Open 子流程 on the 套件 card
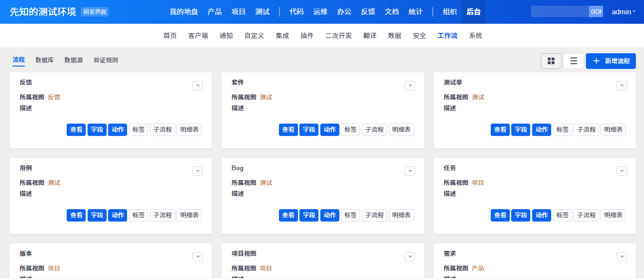Viewport: 644px width, 280px height. 375,130
